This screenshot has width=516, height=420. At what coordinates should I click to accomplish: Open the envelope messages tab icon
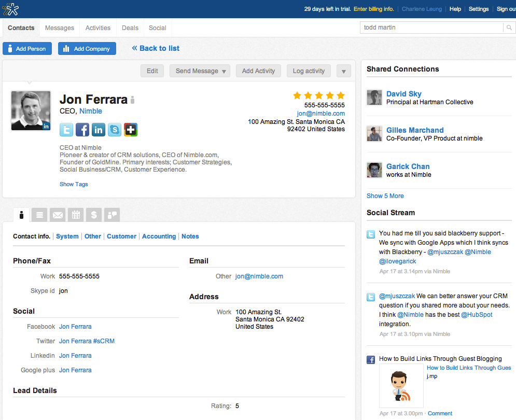[x=58, y=214]
